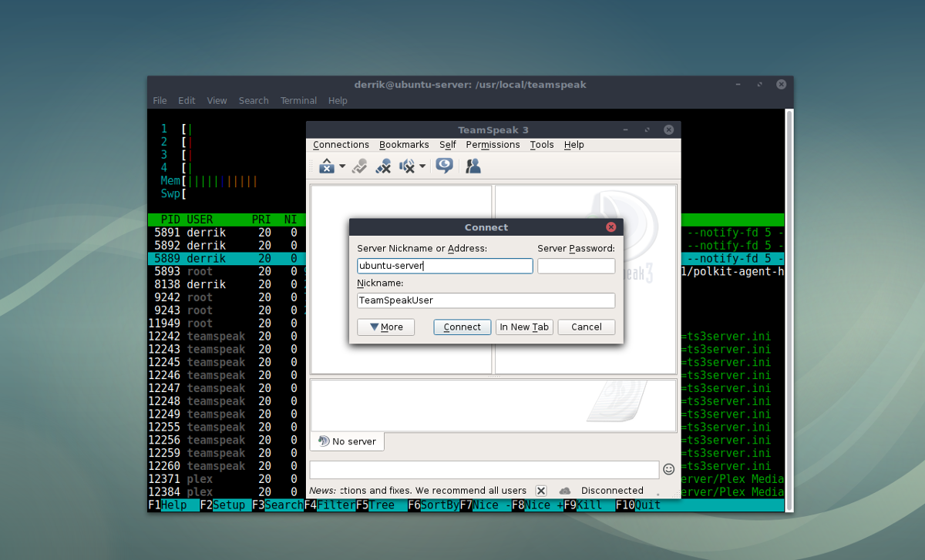Click the Nickname field containing TeamSpeakUser
This screenshot has width=925, height=560.
486,300
